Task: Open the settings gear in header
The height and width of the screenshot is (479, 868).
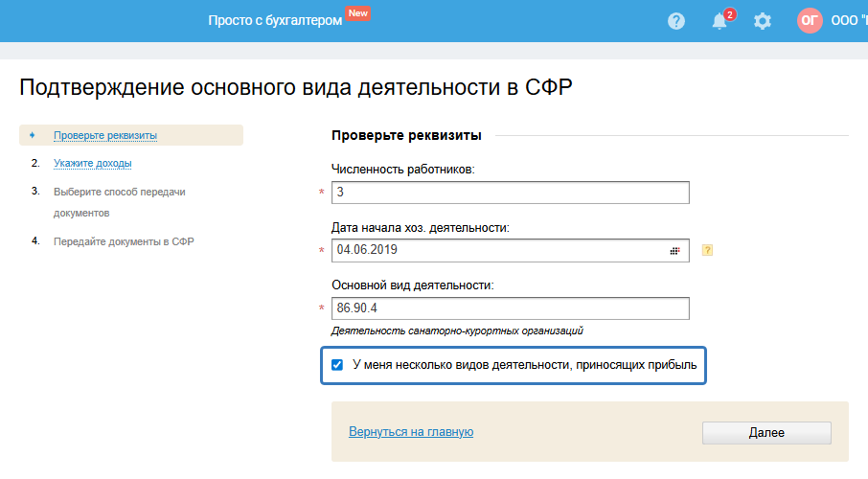Action: pos(763,21)
